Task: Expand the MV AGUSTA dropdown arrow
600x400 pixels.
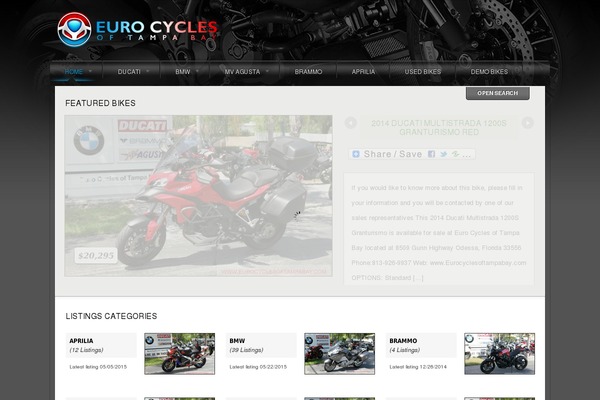Action: (267, 71)
